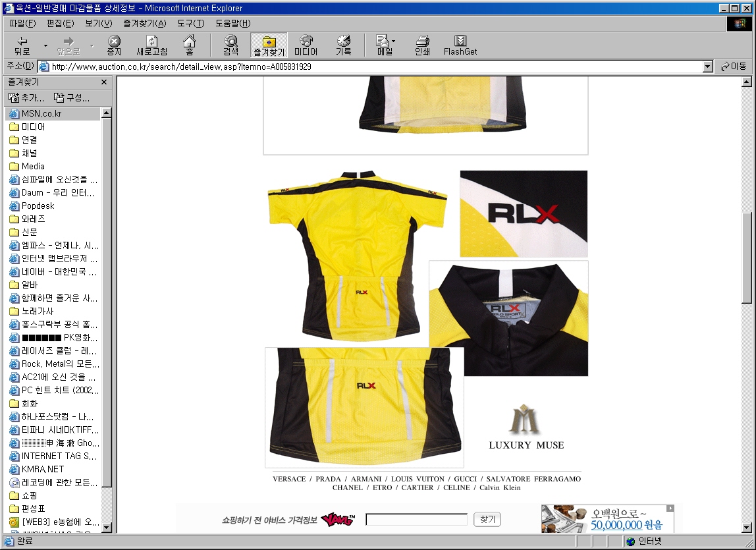The width and height of the screenshot is (756, 550).
Task: Open the 즐겨찾기(A) menu
Action: tap(145, 23)
